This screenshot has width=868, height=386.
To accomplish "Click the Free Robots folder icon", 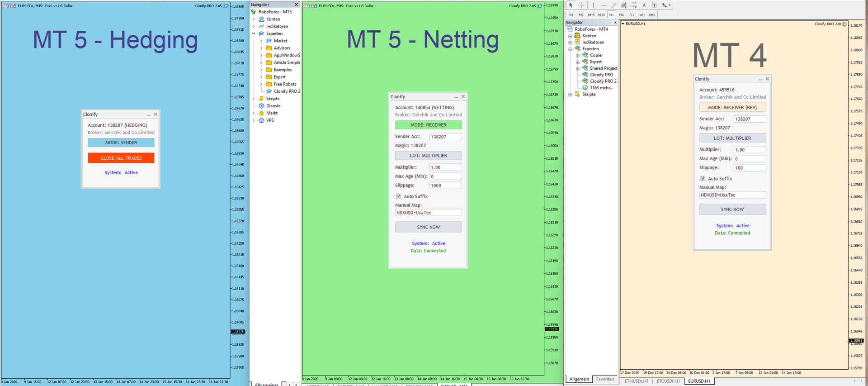I will pos(269,84).
